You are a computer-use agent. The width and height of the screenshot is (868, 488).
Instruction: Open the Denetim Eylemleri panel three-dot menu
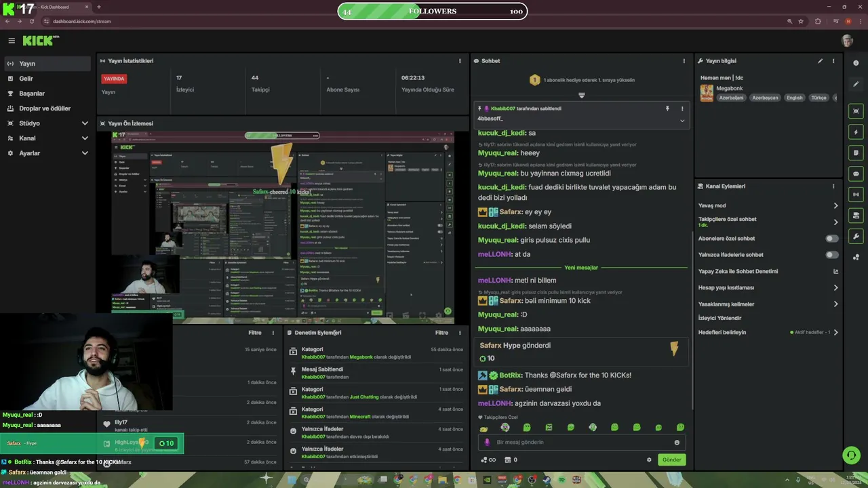pos(460,333)
